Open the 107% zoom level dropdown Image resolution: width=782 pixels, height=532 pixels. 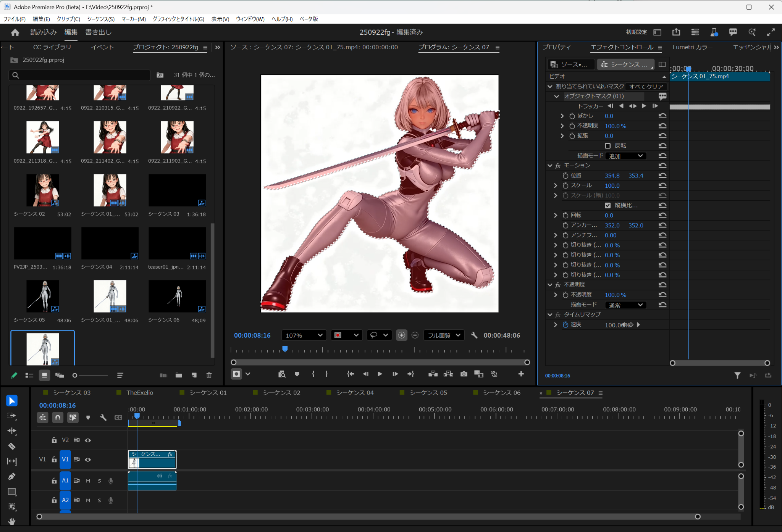point(304,335)
